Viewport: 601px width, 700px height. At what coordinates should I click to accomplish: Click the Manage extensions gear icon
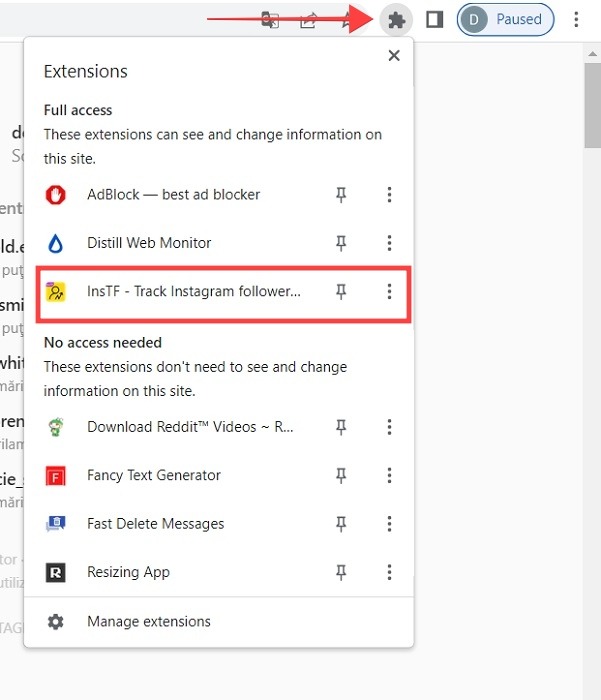[x=56, y=622]
